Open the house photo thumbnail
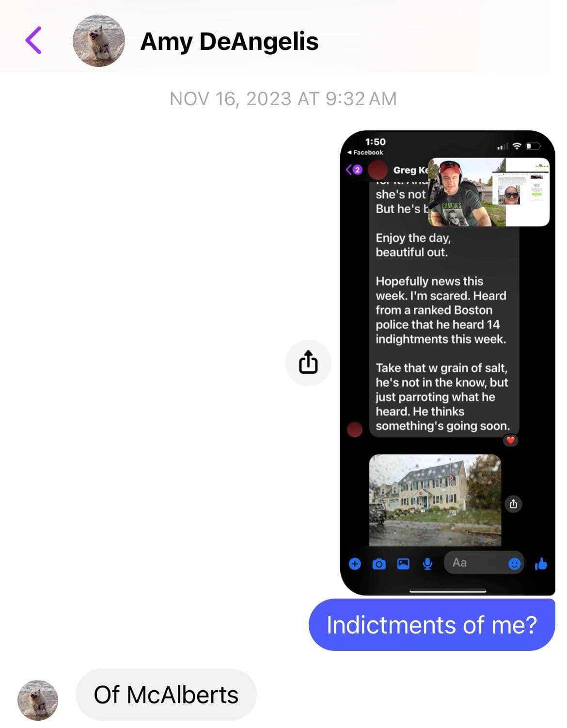567x728 pixels. (x=435, y=500)
